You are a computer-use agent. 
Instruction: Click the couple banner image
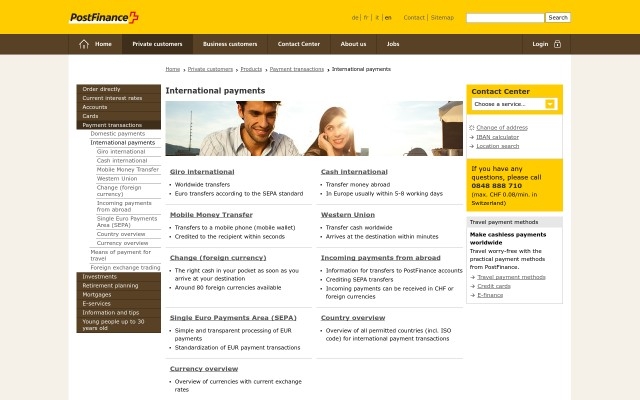(x=314, y=129)
